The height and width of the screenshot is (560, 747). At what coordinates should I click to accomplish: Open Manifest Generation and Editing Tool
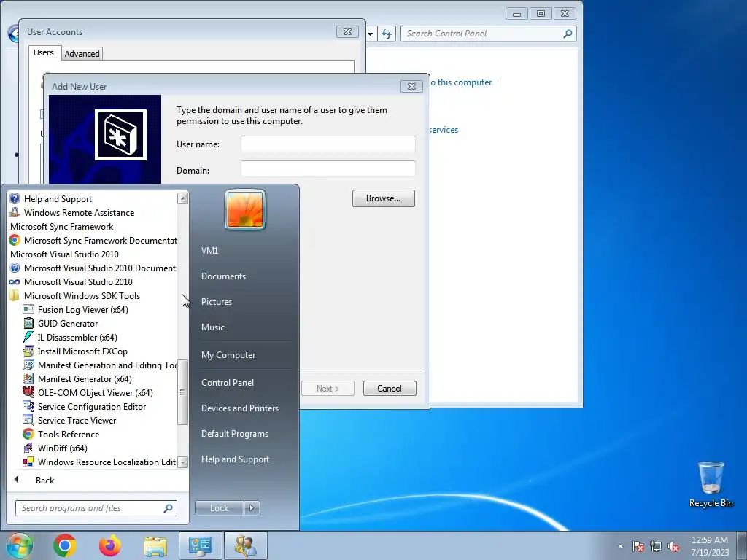click(99, 365)
